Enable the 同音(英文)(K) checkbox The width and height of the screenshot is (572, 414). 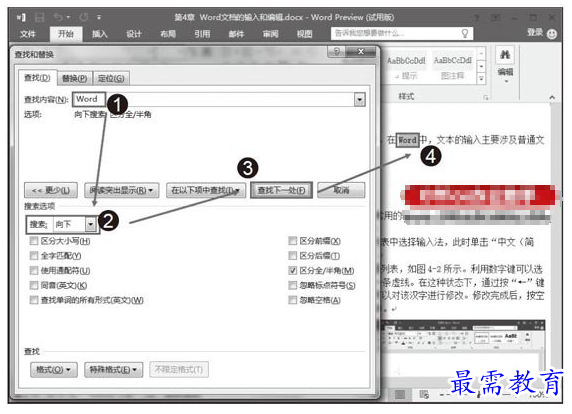[x=34, y=285]
